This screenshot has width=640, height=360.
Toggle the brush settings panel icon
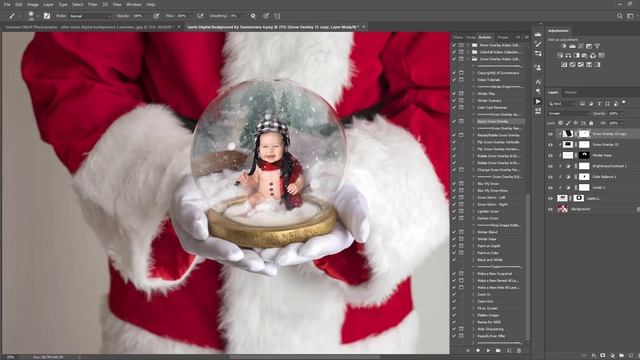pos(47,16)
